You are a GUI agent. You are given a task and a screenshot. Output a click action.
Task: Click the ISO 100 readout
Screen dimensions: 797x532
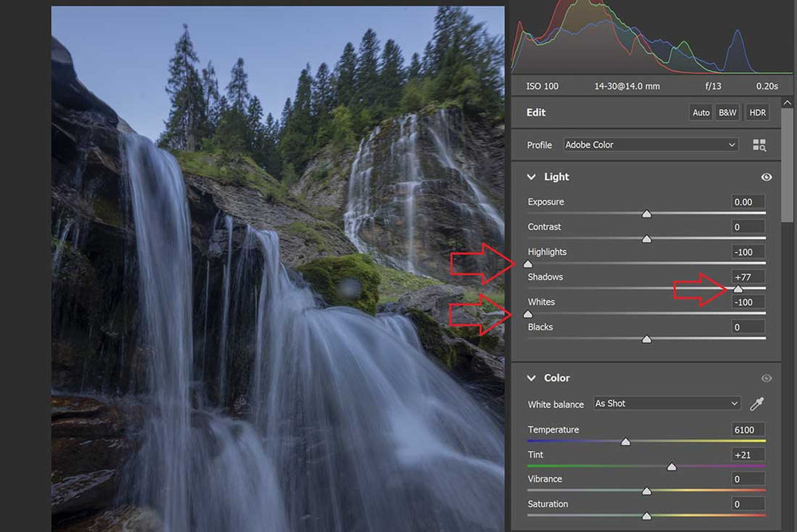[x=542, y=86]
